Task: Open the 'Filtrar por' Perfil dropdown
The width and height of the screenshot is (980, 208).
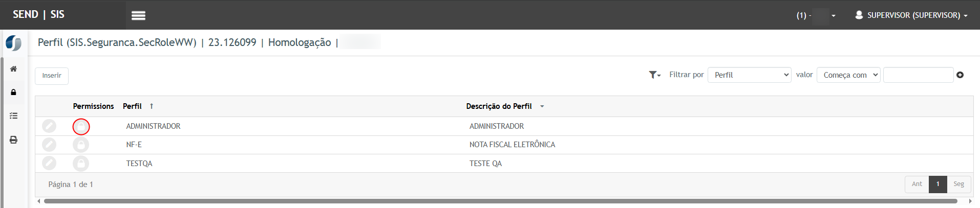Action: [x=749, y=75]
